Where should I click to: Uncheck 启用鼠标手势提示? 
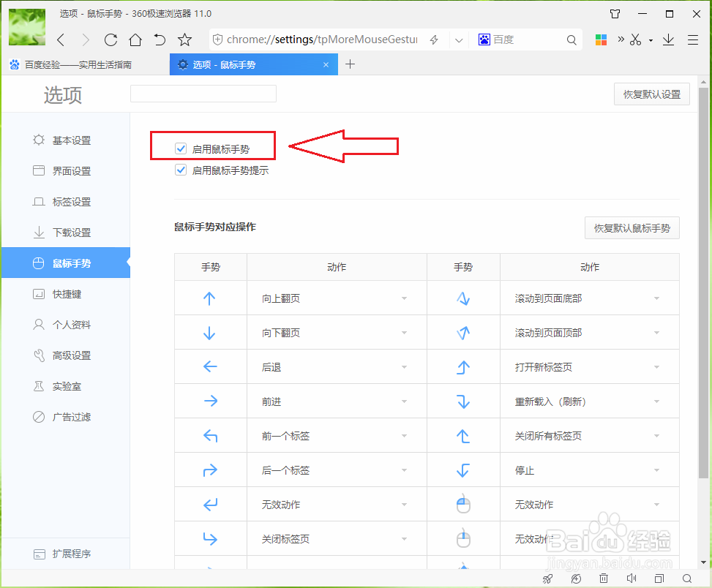(180, 170)
